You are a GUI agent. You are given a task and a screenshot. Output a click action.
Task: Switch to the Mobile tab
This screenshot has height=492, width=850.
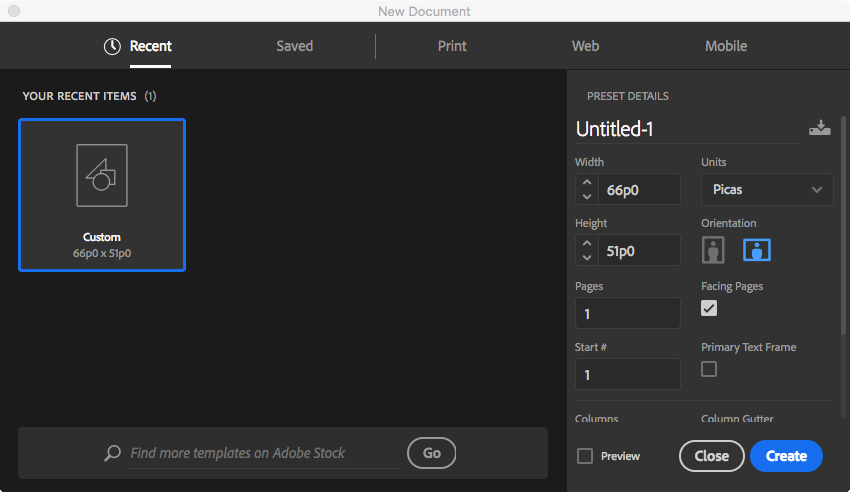point(725,46)
